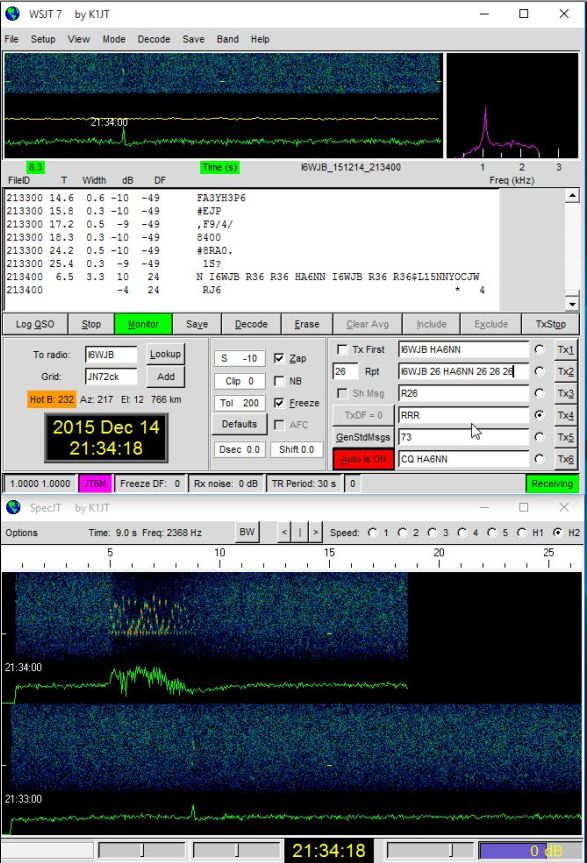The width and height of the screenshot is (587, 863).
Task: Click the WSJT globe icon in title bar
Action: [13, 14]
